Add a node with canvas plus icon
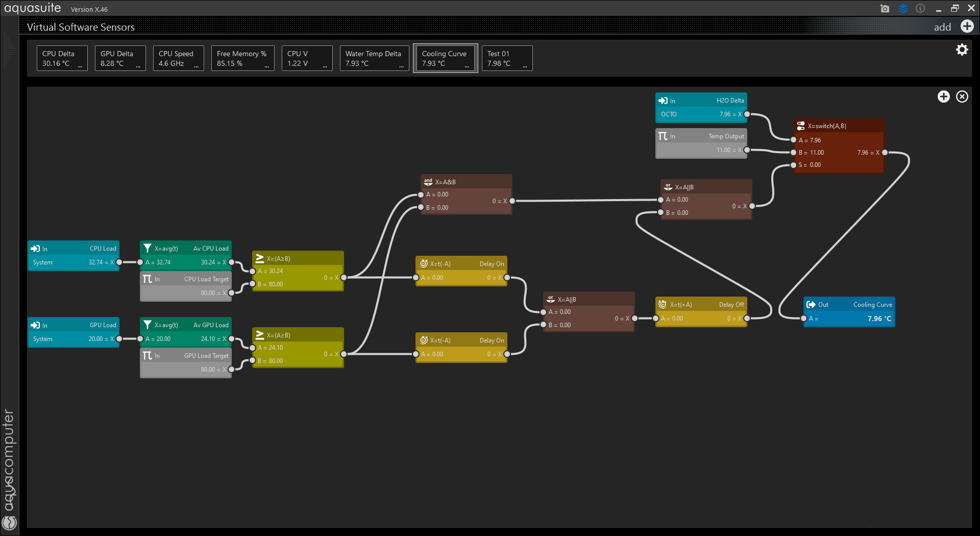Screen dimensions: 980x536 943,96
